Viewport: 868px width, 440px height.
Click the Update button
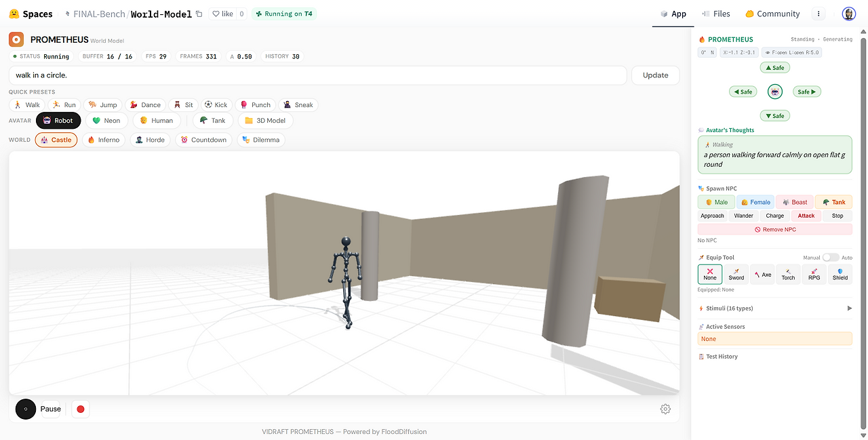click(x=655, y=75)
